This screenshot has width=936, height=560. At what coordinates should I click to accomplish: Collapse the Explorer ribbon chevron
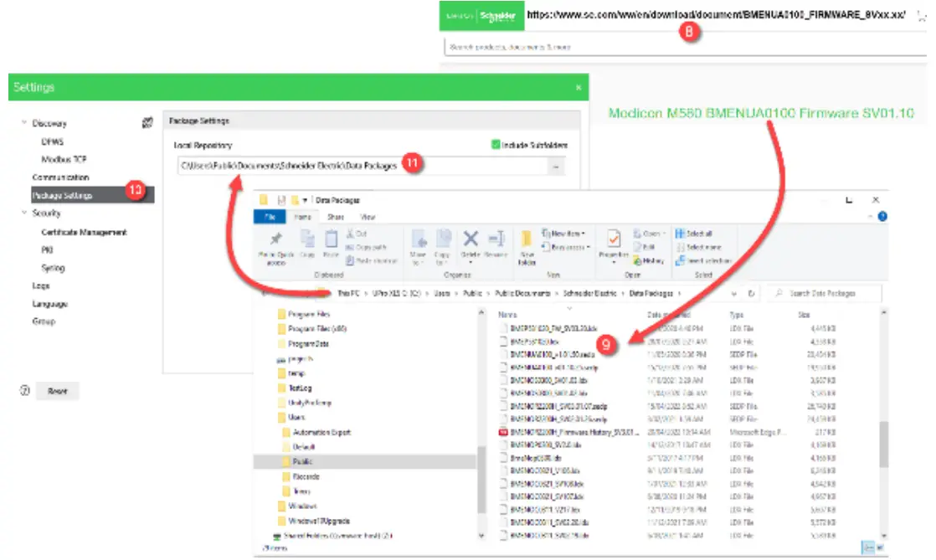[871, 217]
